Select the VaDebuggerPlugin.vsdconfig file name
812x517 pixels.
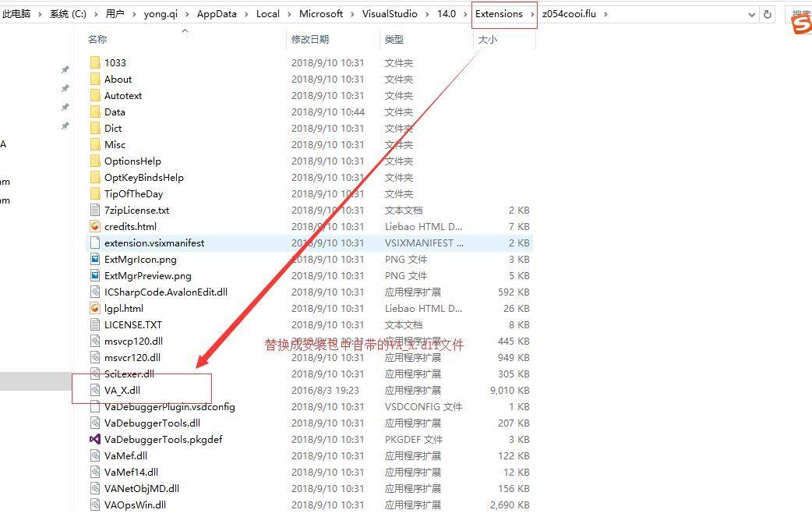pos(170,406)
